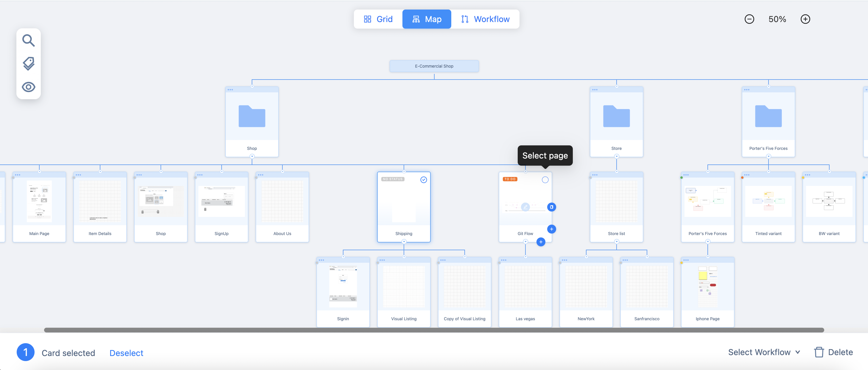This screenshot has height=370, width=868.
Task: Switch to the Workflow view tab
Action: (485, 19)
